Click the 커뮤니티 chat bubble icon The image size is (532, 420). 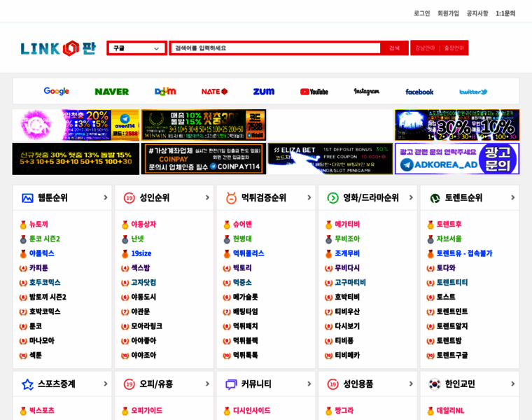click(231, 384)
